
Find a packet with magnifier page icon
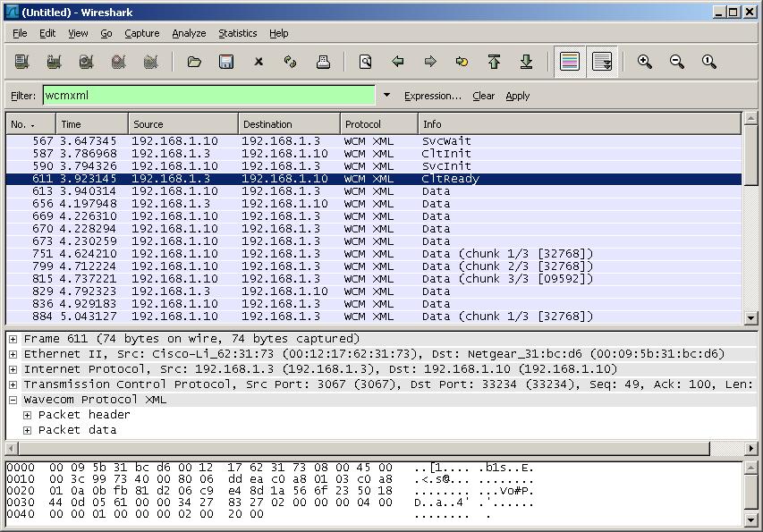(x=366, y=62)
